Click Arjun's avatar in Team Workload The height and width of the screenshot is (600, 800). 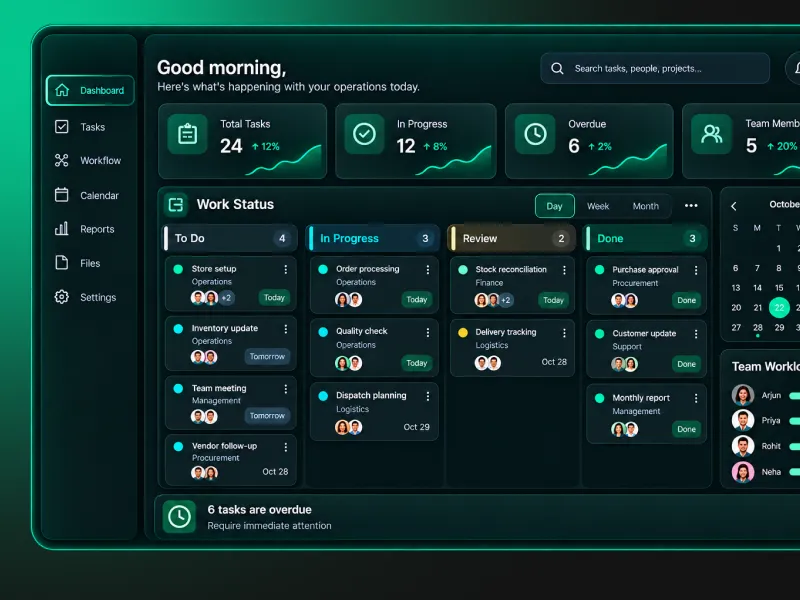click(743, 395)
